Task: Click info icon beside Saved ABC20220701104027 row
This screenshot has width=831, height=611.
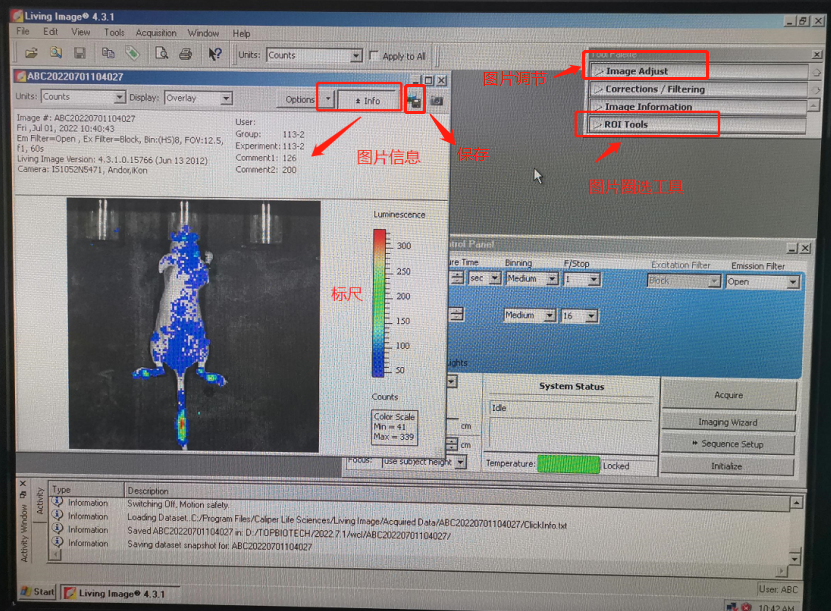Action: [58, 528]
